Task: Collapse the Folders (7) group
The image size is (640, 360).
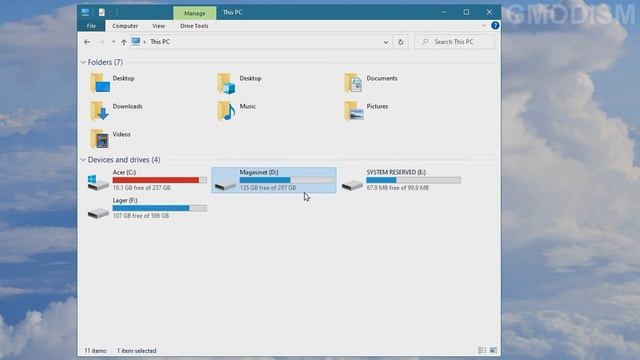Action: click(83, 62)
